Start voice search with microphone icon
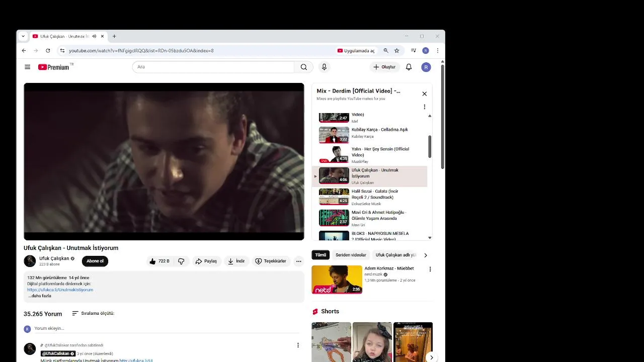 [324, 67]
